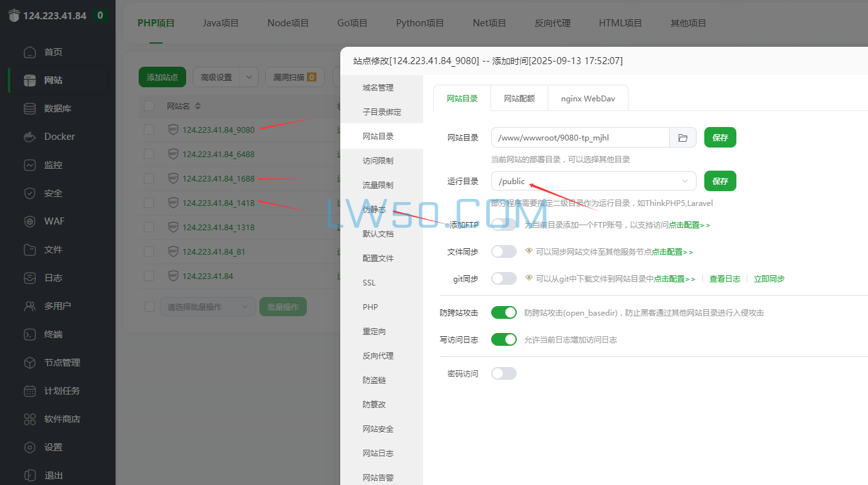This screenshot has width=868, height=485.
Task: Switch to the Java项目 tab
Action: click(x=220, y=23)
